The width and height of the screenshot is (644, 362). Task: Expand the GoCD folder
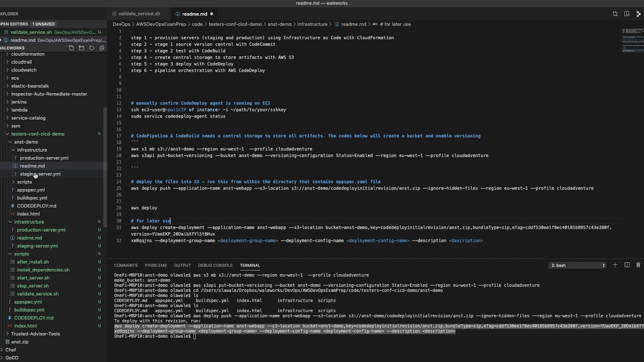(12, 358)
